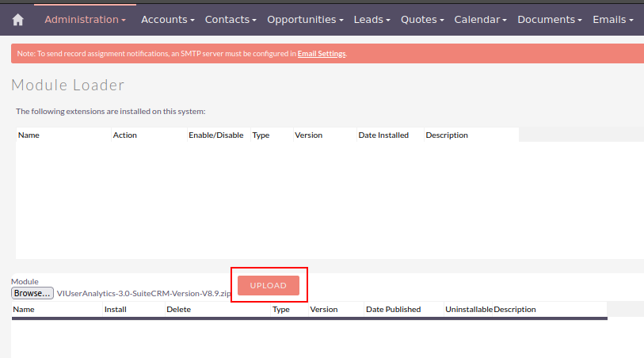Expand the Accounts menu
This screenshot has width=644, height=358.
coord(168,19)
